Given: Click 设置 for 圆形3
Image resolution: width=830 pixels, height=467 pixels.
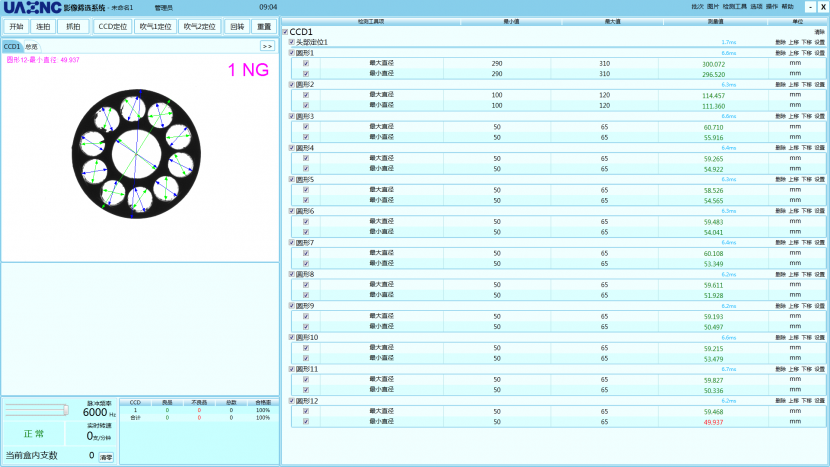Looking at the screenshot, I should tap(819, 116).
